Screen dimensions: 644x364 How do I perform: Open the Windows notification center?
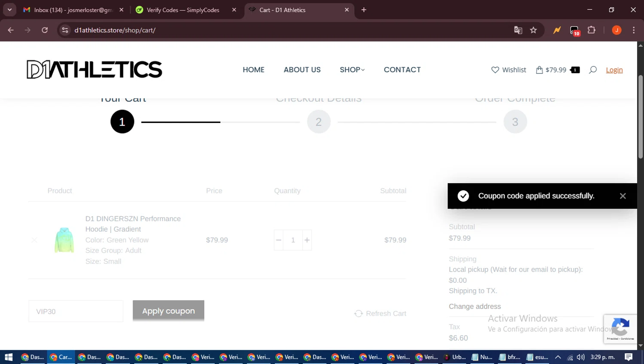click(629, 357)
